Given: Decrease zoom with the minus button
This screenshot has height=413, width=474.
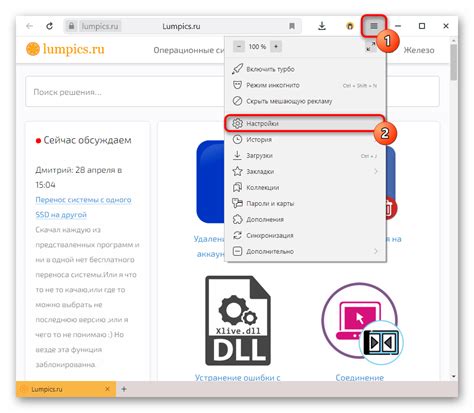Looking at the screenshot, I should click(x=239, y=47).
